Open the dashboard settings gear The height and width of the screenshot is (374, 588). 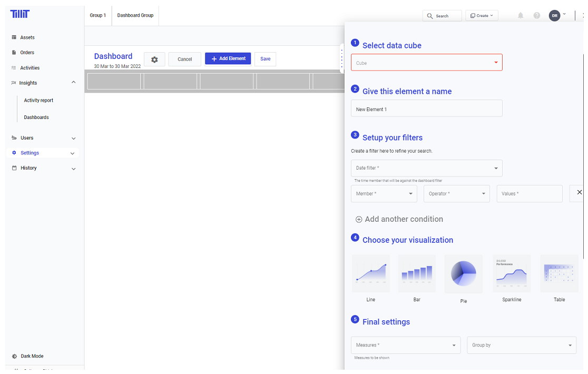click(154, 59)
